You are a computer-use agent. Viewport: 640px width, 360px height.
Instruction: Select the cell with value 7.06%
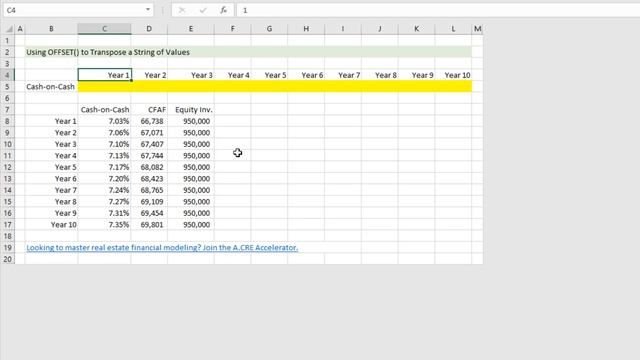click(104, 133)
